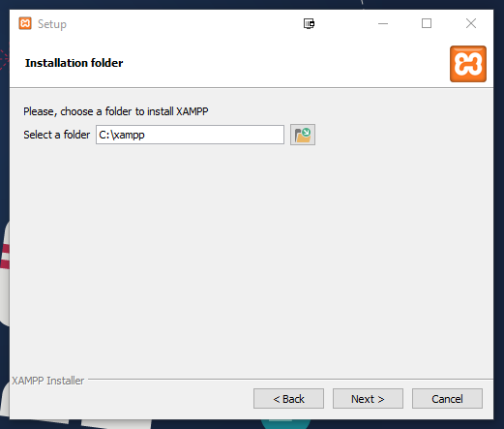504x429 pixels.
Task: Click the "Setup" window title text
Action: click(52, 24)
